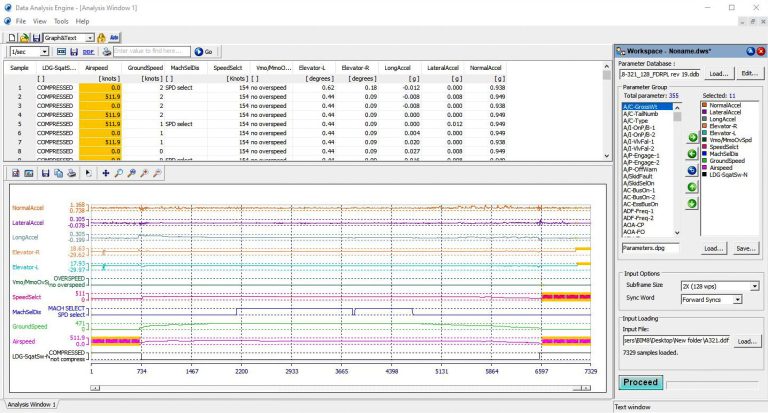Save the parameter group
This screenshot has width=768, height=413.
tap(745, 248)
